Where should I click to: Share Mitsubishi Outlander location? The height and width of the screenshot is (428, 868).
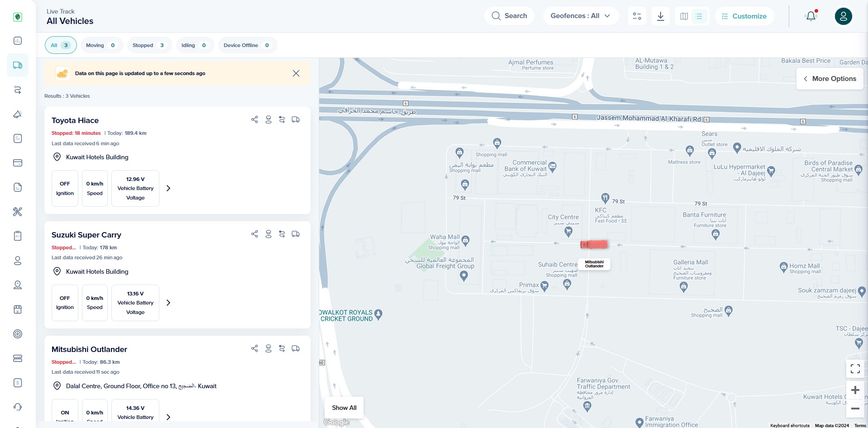click(254, 348)
